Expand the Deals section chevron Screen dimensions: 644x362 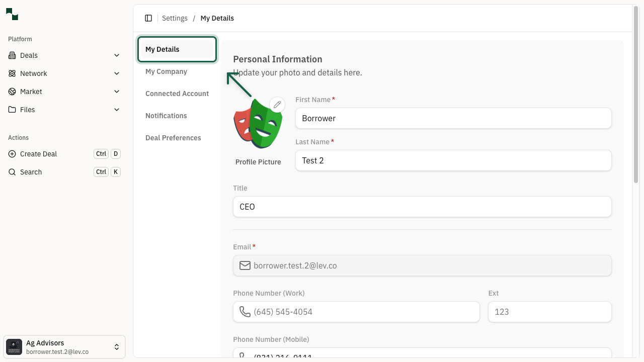click(117, 55)
